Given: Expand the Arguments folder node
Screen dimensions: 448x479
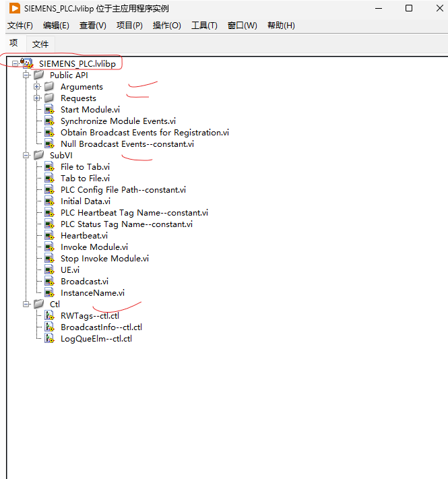Looking at the screenshot, I should 37,87.
